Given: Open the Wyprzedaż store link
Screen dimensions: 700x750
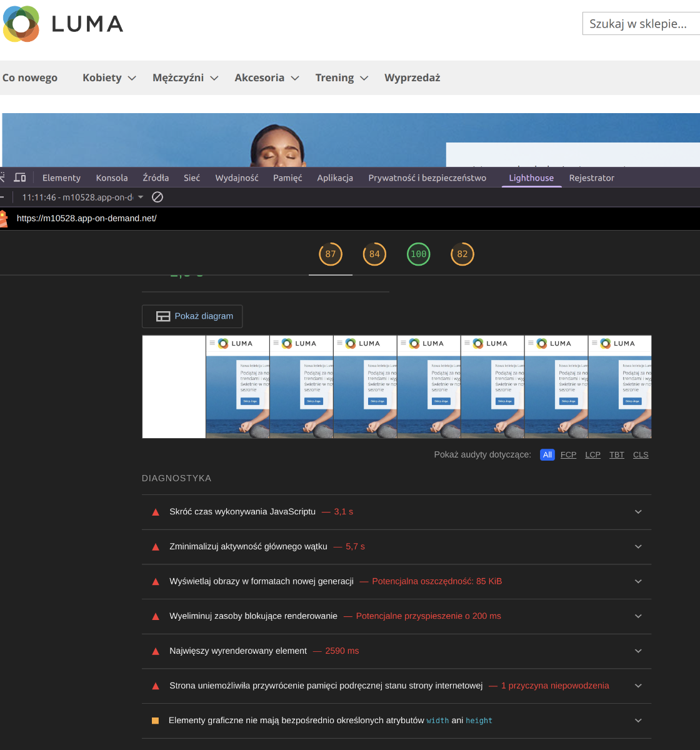Looking at the screenshot, I should 412,77.
